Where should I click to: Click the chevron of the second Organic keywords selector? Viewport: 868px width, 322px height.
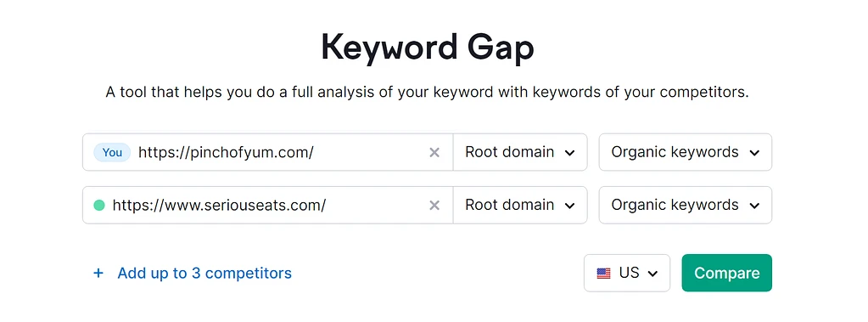point(754,206)
